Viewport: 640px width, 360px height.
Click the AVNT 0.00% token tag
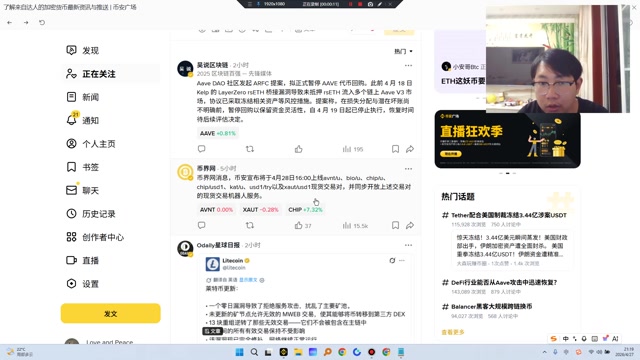[x=216, y=209]
